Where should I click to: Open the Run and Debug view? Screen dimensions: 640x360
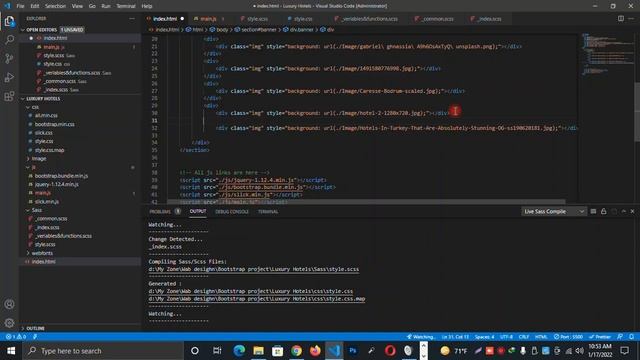(9, 77)
